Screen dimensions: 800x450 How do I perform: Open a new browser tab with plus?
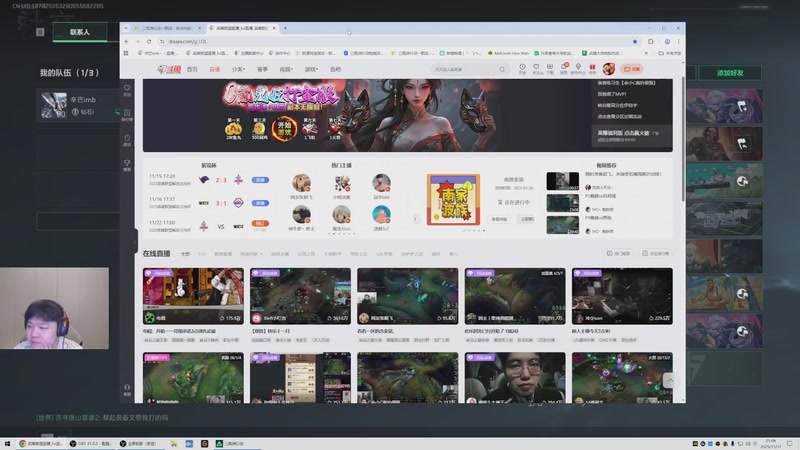click(x=285, y=28)
